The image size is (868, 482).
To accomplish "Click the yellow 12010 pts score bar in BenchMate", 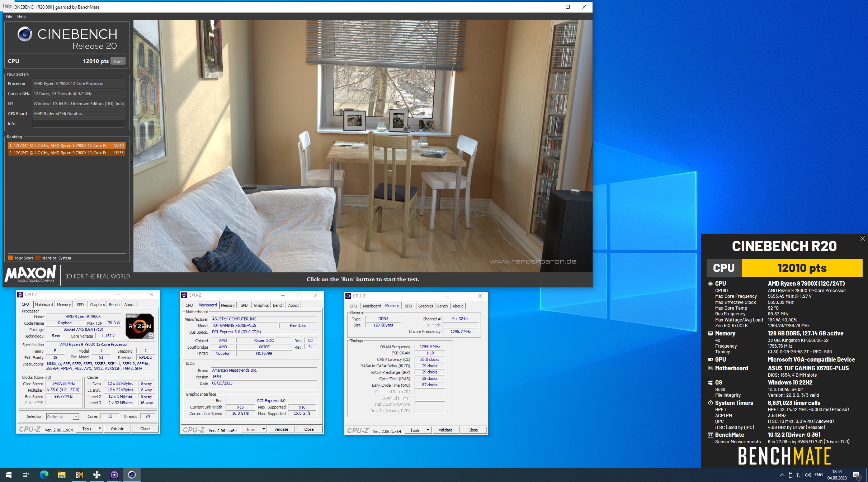I will [x=802, y=268].
